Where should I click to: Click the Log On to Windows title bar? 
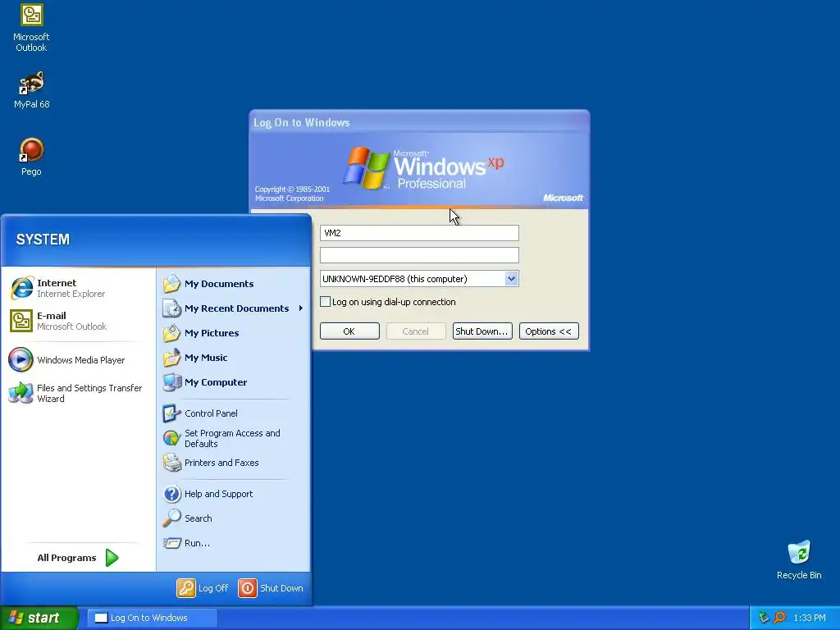(x=419, y=122)
